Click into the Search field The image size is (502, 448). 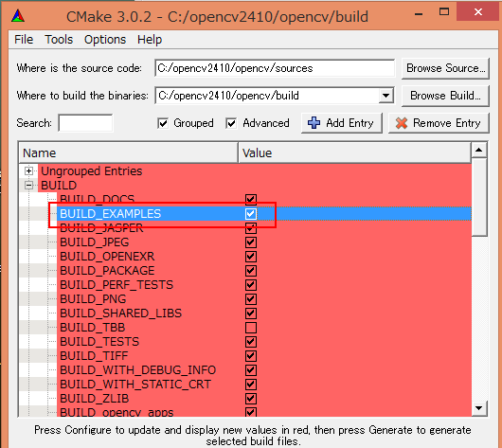(85, 123)
